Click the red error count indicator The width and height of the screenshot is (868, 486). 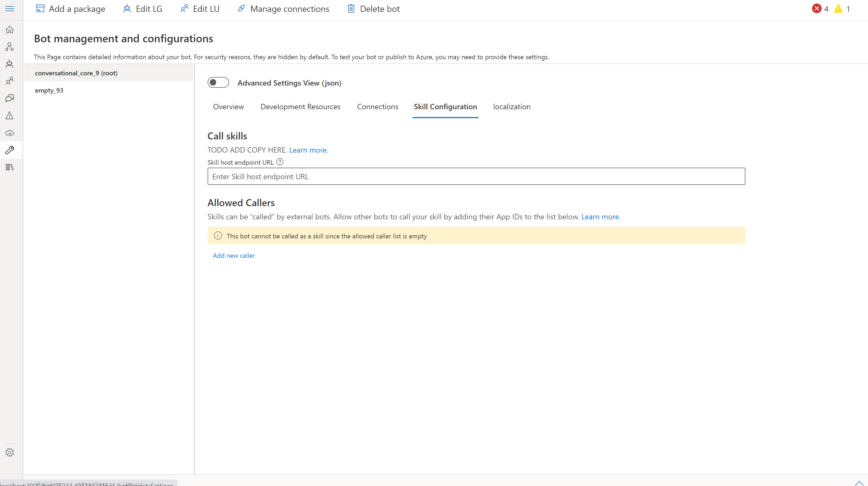(820, 9)
